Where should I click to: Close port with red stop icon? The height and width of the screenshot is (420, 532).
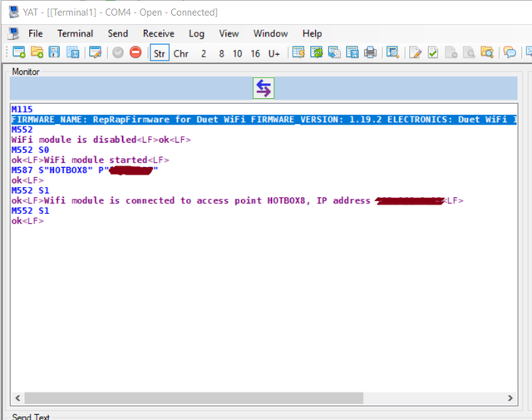click(135, 52)
